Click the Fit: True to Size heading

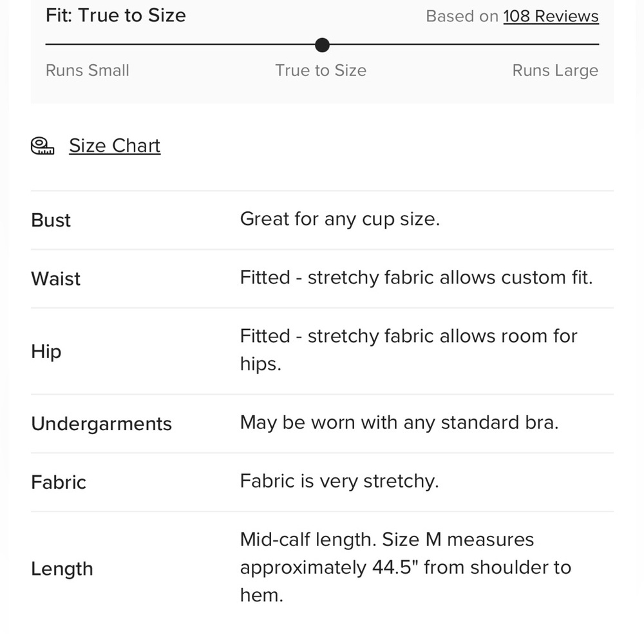pos(116,15)
